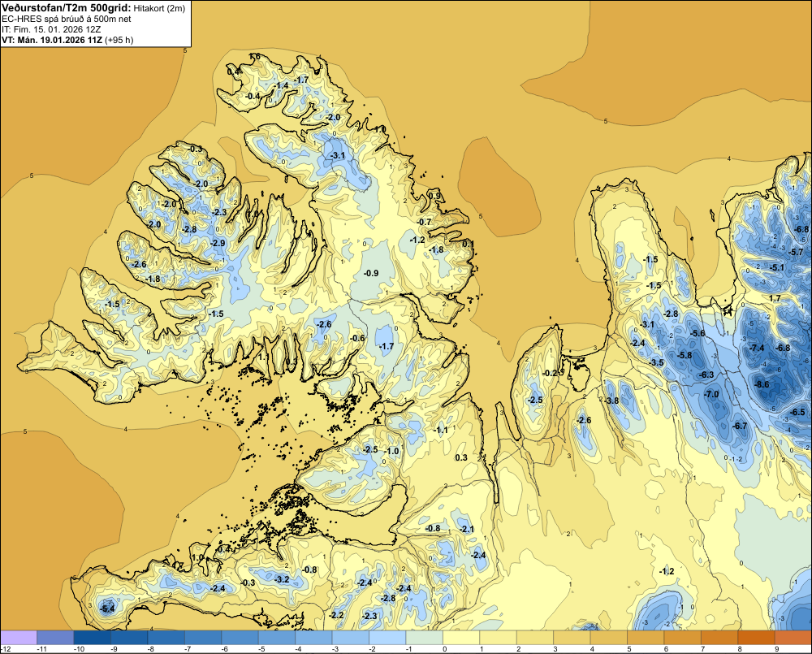Click the line 'EC-HRES spá brúuð á 500m net'
The height and width of the screenshot is (654, 812).
[x=66, y=19]
